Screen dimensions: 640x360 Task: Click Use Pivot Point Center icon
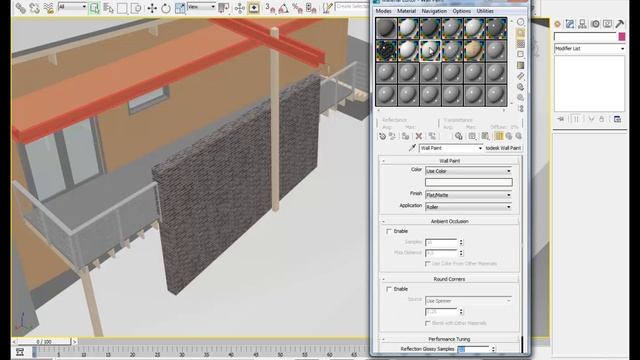point(224,8)
